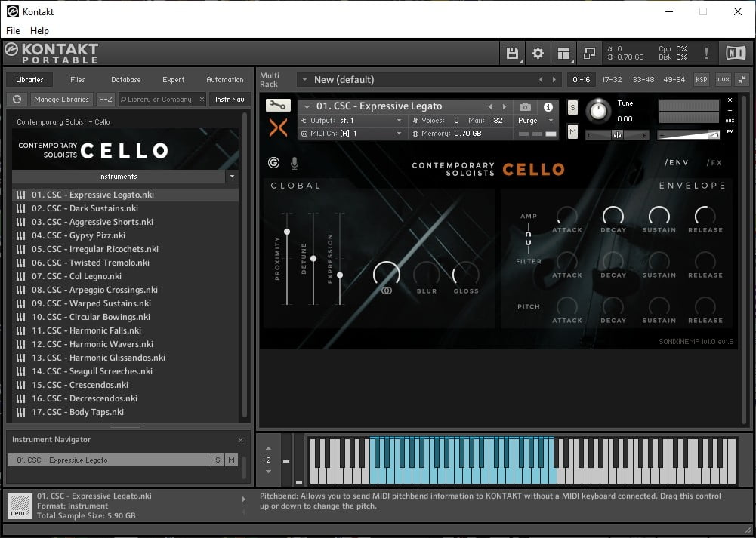Select the 01-16 rack page
Screen dimensions: 756x538
pyautogui.click(x=581, y=80)
